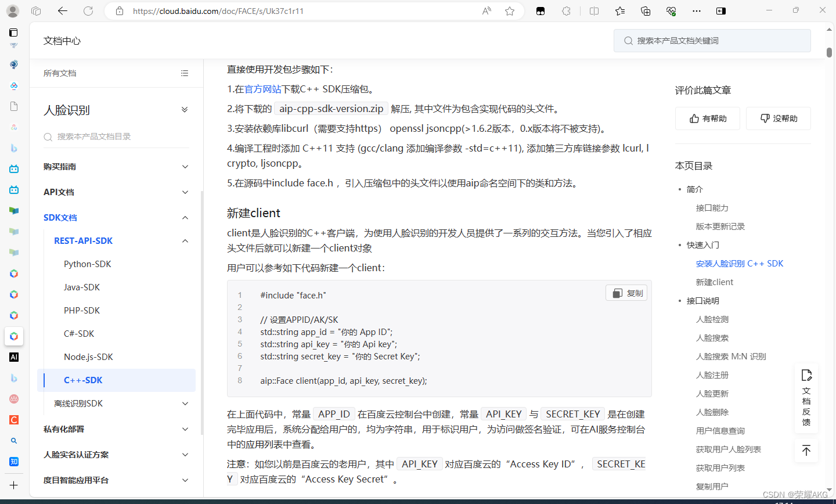The image size is (836, 504).
Task: Open Collections panel
Action: tap(646, 11)
